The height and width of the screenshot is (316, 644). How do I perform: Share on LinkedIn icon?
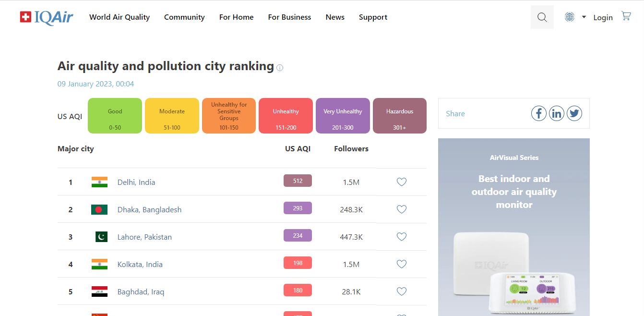point(557,113)
